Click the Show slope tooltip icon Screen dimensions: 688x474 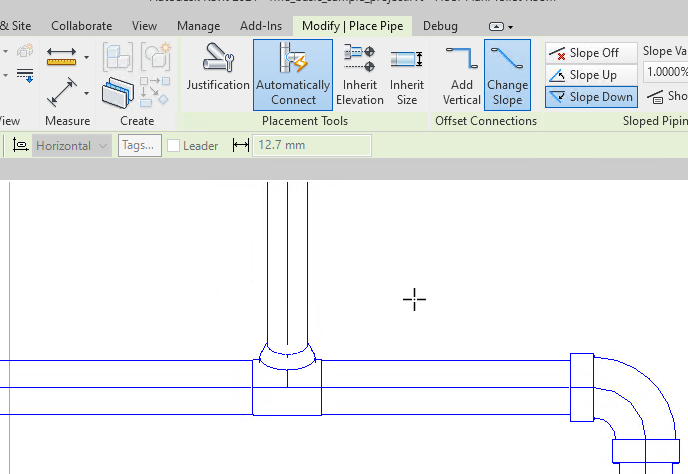[x=656, y=97]
